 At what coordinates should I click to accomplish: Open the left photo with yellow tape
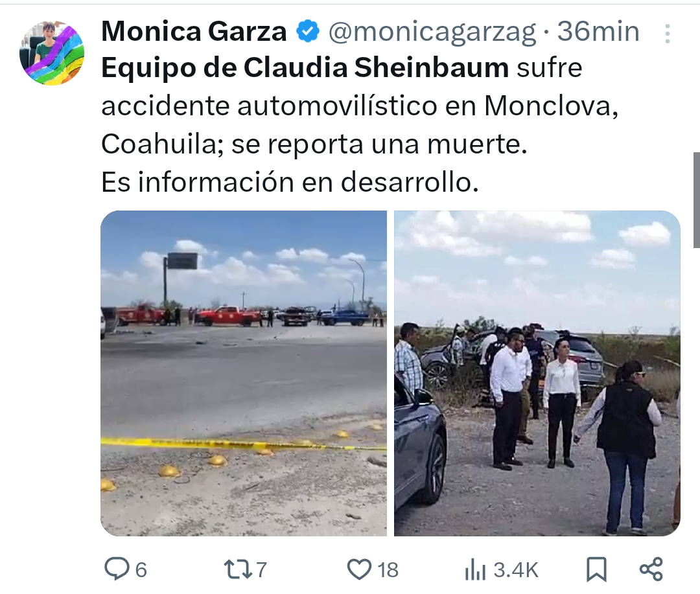pos(244,373)
